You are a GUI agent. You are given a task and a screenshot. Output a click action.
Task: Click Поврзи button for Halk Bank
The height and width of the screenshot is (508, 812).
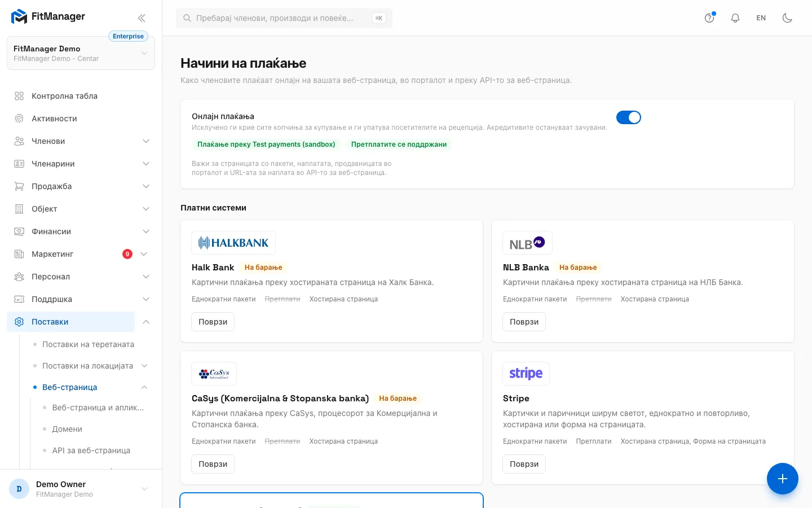coord(213,322)
